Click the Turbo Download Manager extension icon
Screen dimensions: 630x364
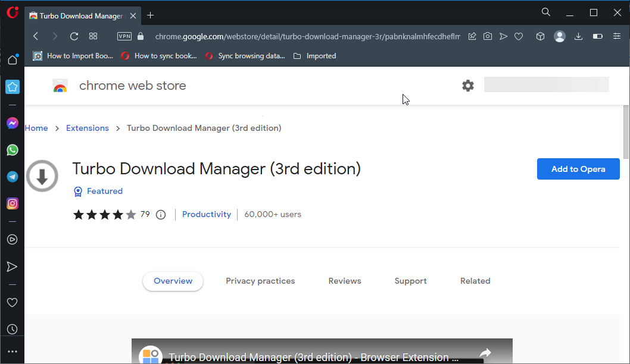[42, 176]
